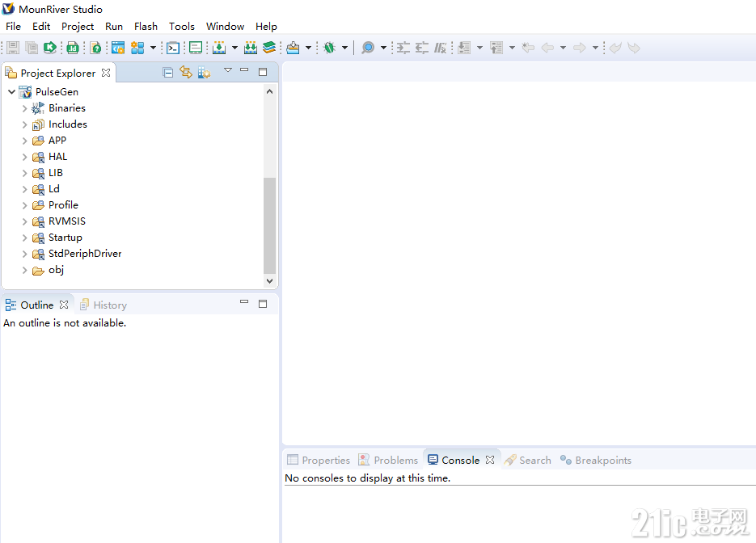
Task: Click the back navigation arrow icon
Action: pyautogui.click(x=547, y=48)
